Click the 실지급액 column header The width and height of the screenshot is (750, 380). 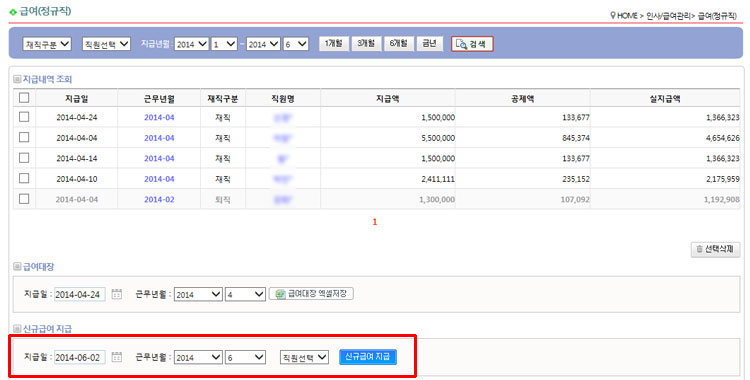pos(665,99)
